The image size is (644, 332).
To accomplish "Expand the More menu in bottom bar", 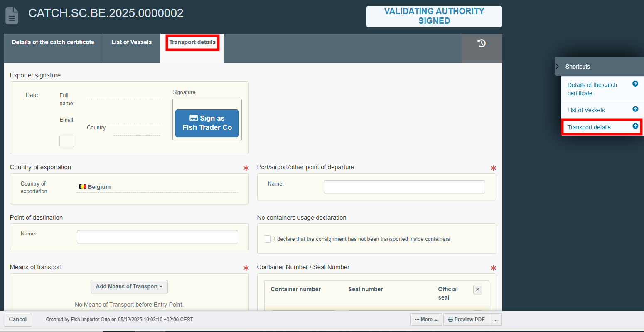I will (426, 320).
